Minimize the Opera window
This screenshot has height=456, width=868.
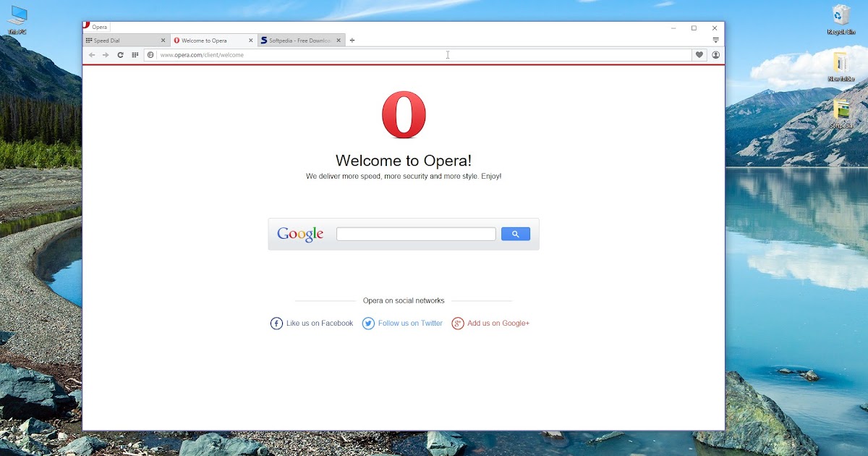[x=673, y=28]
